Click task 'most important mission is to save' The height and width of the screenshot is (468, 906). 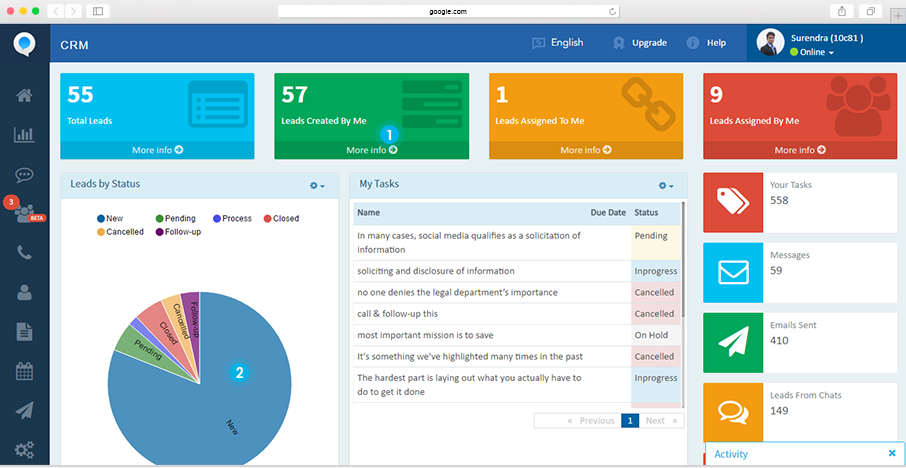click(x=425, y=335)
